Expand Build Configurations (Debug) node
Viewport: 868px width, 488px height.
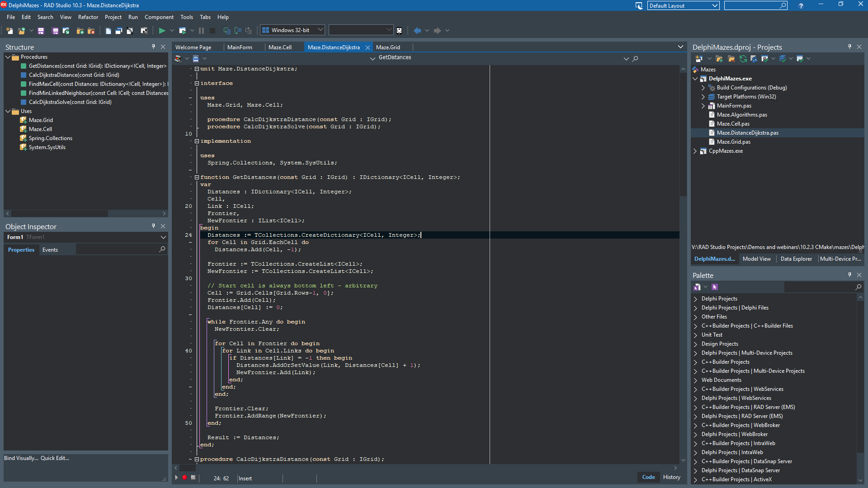[x=703, y=88]
